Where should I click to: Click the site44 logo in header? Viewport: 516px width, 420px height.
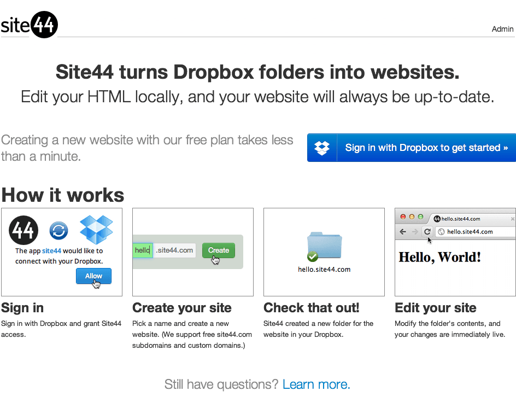click(30, 25)
